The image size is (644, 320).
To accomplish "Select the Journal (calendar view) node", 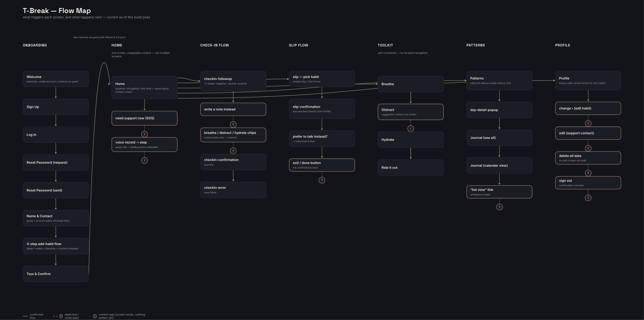I will (499, 166).
